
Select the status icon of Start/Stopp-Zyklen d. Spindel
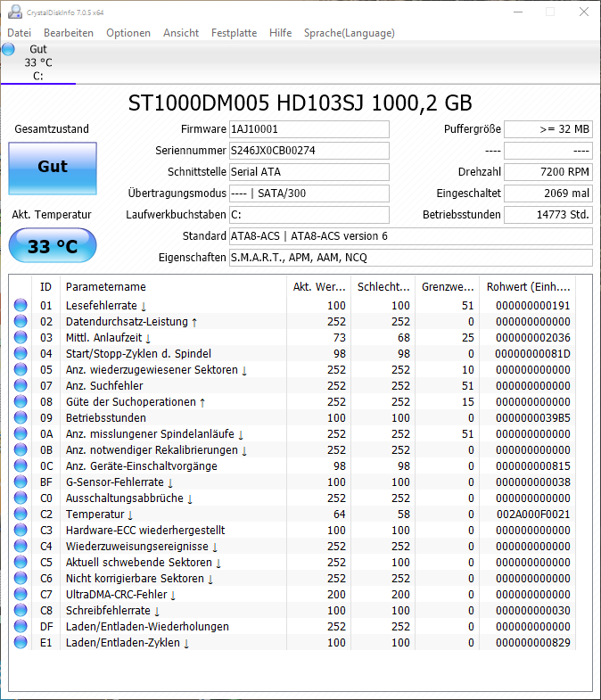pyautogui.click(x=21, y=353)
